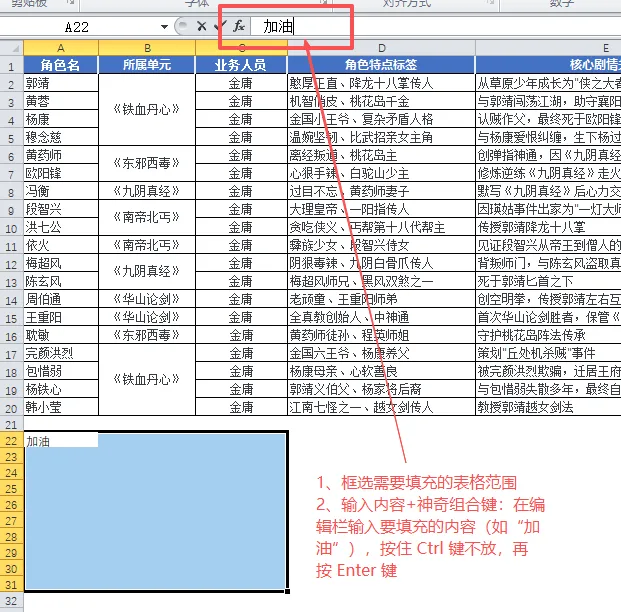The height and width of the screenshot is (612, 621).
Task: Select the cell containing 包惜弱
Action: point(61,371)
